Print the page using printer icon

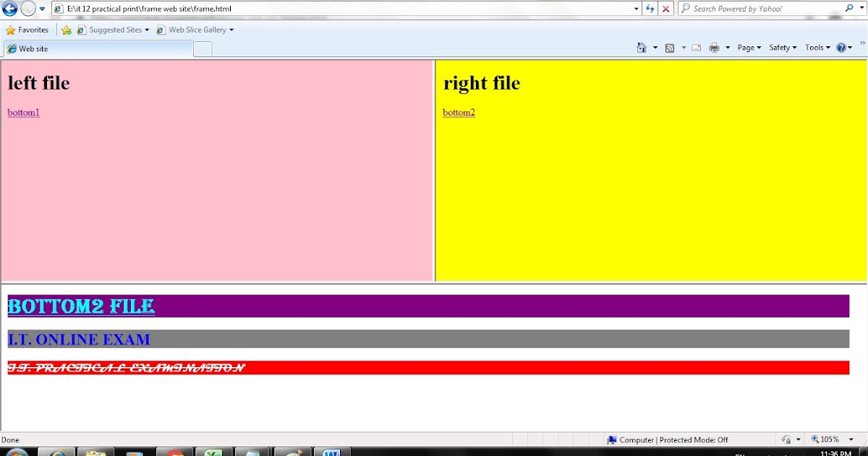tap(714, 48)
